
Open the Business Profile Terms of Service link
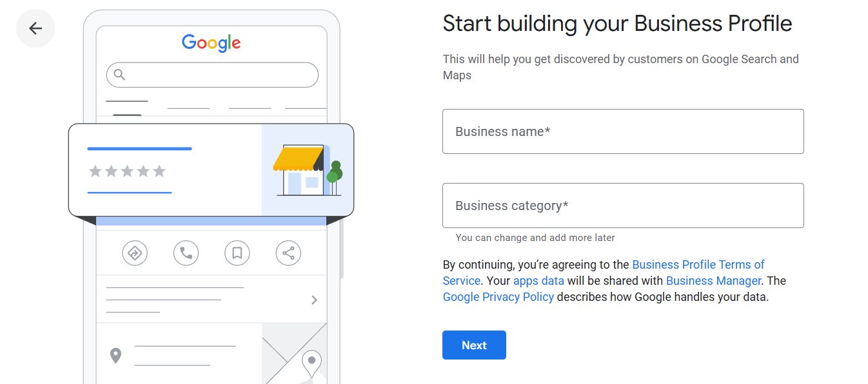698,264
